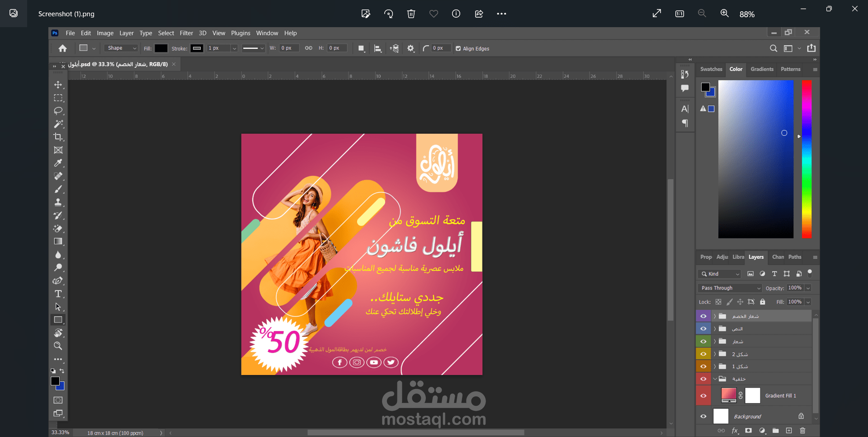Open the Opacity slider dropdown arrow

pyautogui.click(x=808, y=288)
